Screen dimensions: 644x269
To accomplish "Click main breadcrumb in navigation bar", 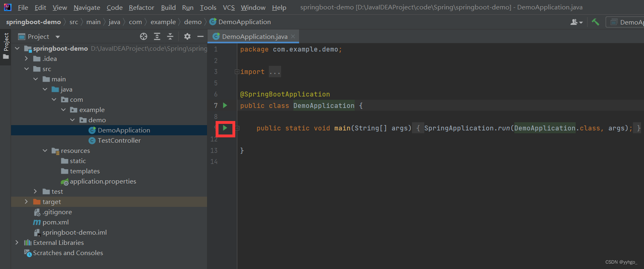I will tap(93, 22).
